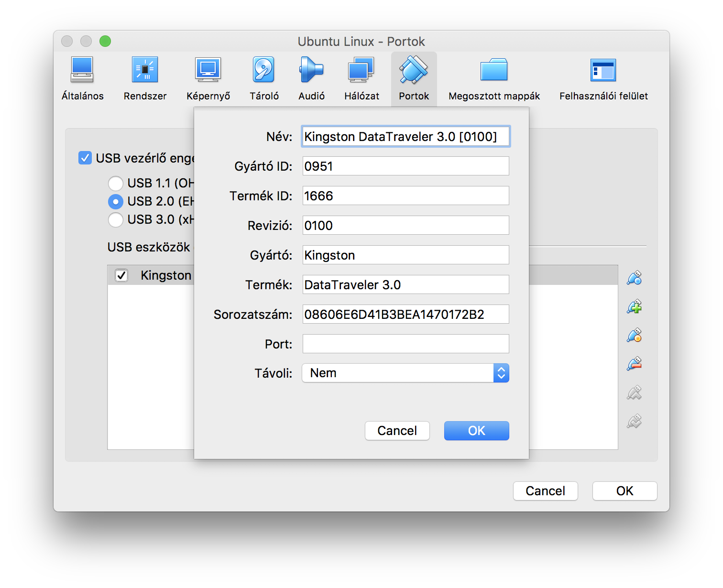Select the Portok settings section

tap(414, 79)
